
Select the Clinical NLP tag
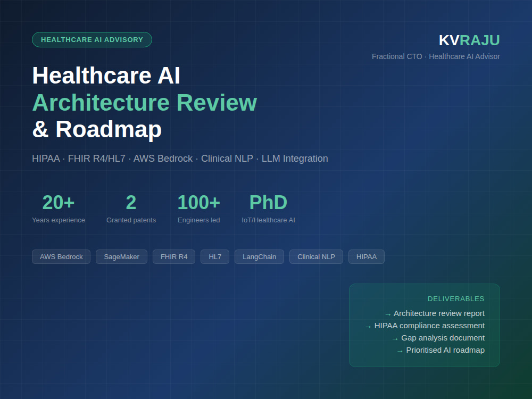point(316,257)
